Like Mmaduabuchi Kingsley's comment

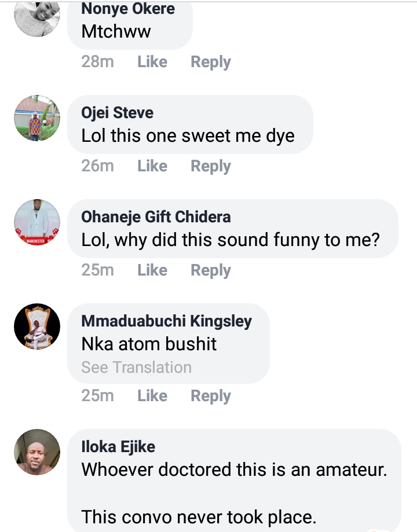(152, 396)
